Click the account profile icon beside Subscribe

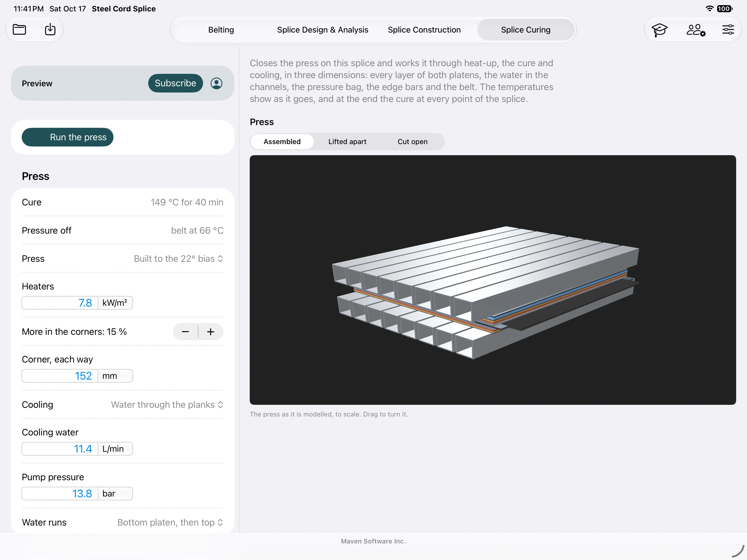click(x=216, y=83)
